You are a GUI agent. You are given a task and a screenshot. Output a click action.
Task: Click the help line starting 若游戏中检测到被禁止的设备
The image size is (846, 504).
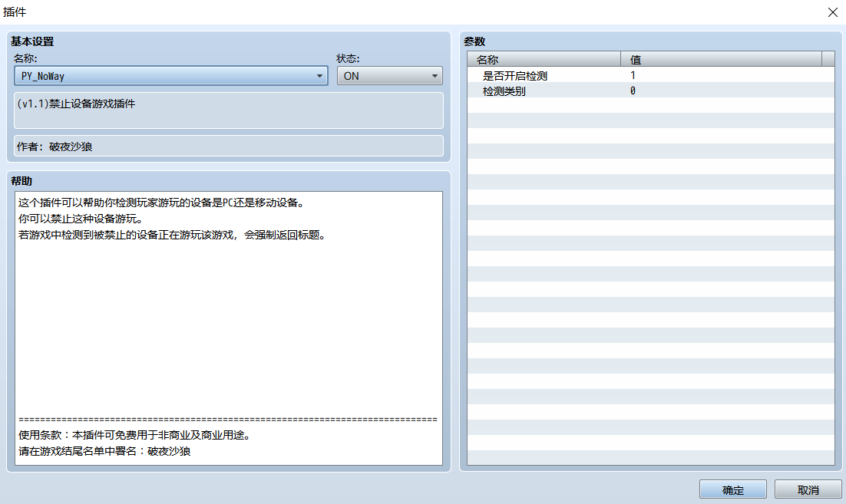coord(173,235)
